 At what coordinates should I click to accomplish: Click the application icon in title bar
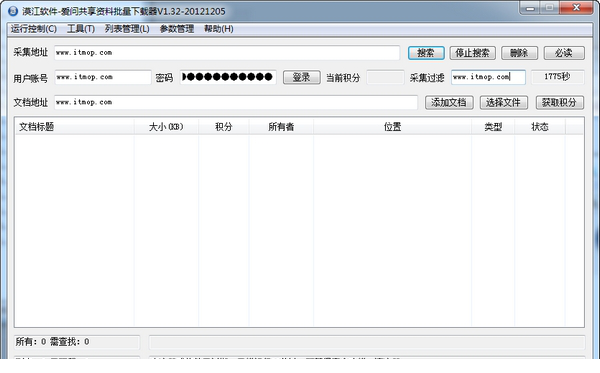point(13,11)
